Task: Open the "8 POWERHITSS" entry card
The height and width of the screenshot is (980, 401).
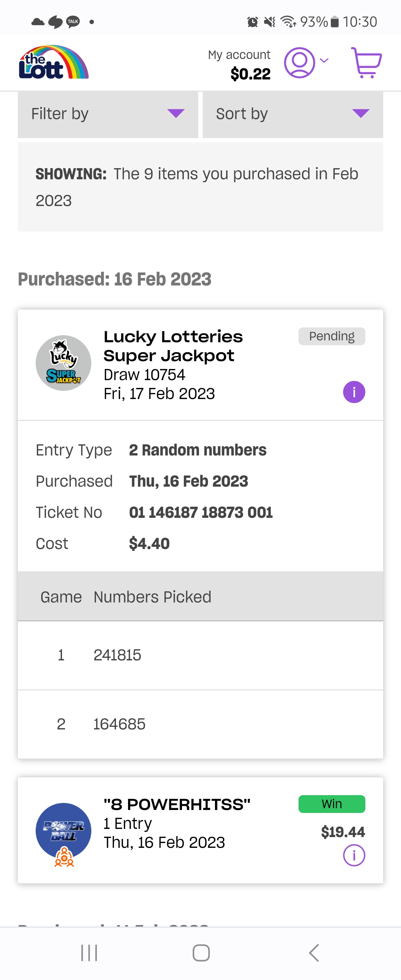Action: [190, 829]
